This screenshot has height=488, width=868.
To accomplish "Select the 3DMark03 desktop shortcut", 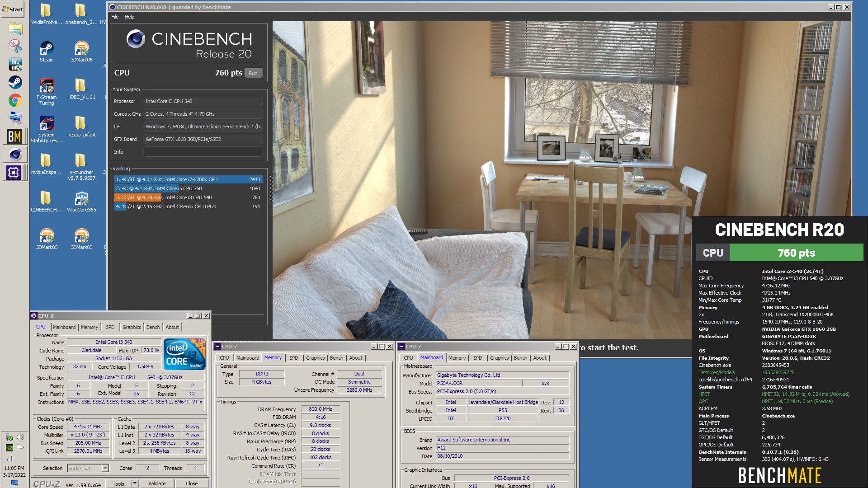I will pyautogui.click(x=81, y=239).
